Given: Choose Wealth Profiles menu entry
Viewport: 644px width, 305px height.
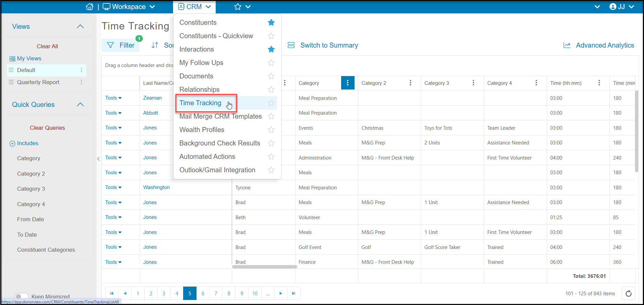Looking at the screenshot, I should 202,130.
